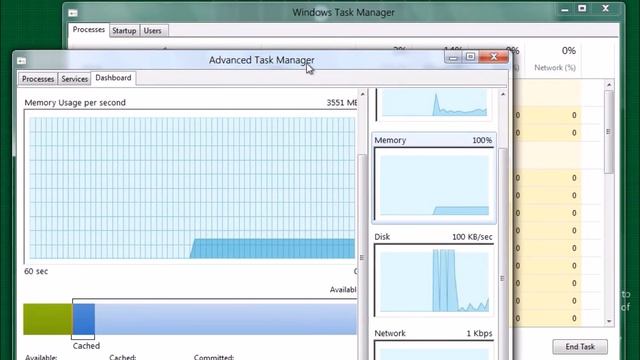Minimize the Advanced Task Manager window
The image size is (640, 360).
pos(453,57)
